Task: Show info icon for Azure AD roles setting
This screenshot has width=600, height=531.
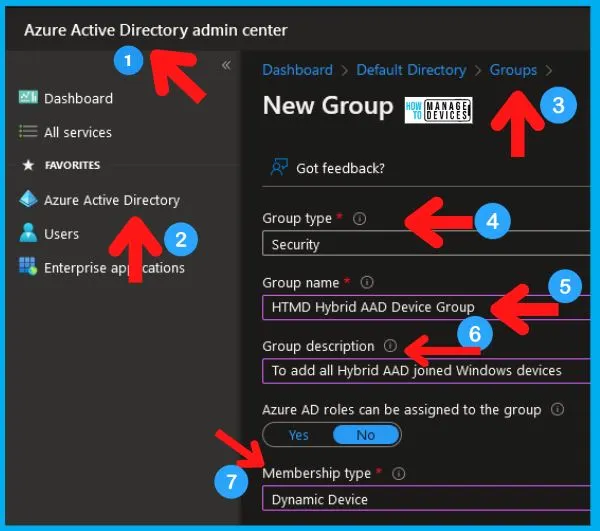Action: click(x=558, y=409)
